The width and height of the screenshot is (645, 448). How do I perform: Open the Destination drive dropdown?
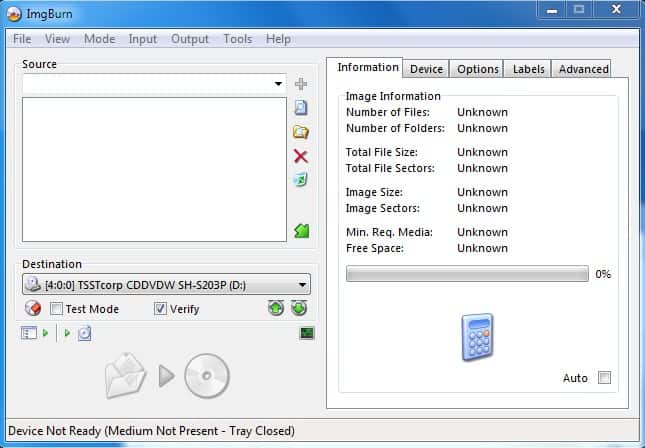pos(302,285)
